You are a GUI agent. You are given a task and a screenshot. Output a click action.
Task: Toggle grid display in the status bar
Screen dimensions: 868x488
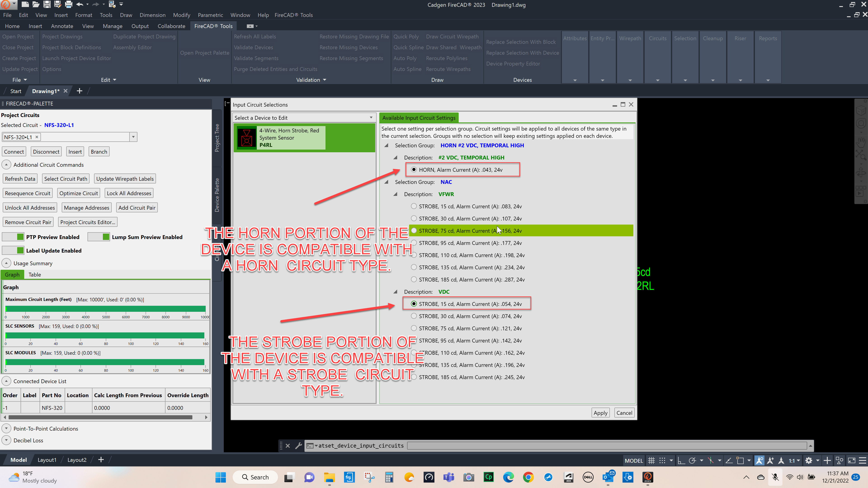point(651,460)
